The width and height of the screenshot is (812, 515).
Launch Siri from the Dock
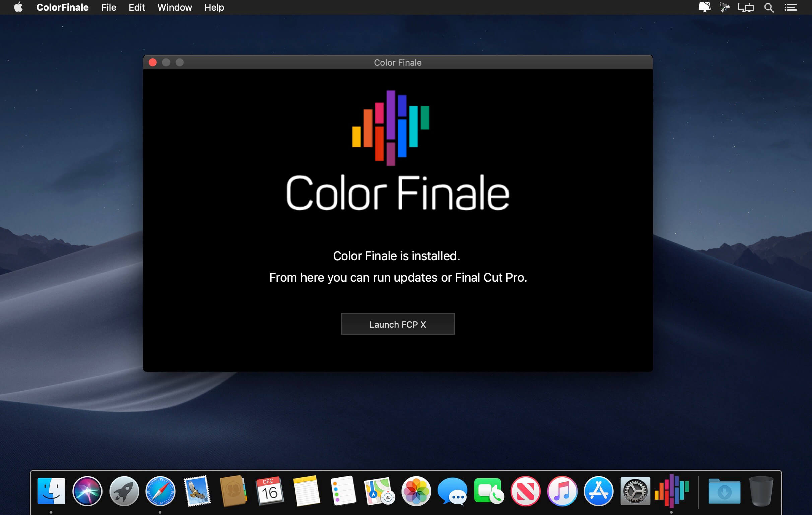87,491
